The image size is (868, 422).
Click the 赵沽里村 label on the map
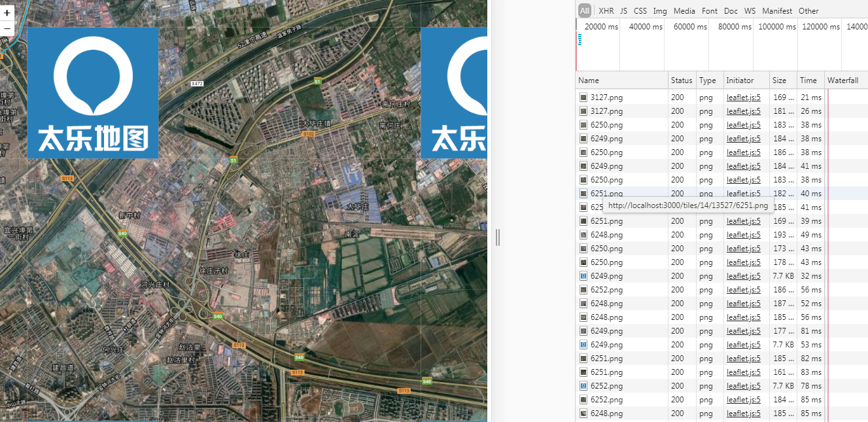pyautogui.click(x=181, y=360)
